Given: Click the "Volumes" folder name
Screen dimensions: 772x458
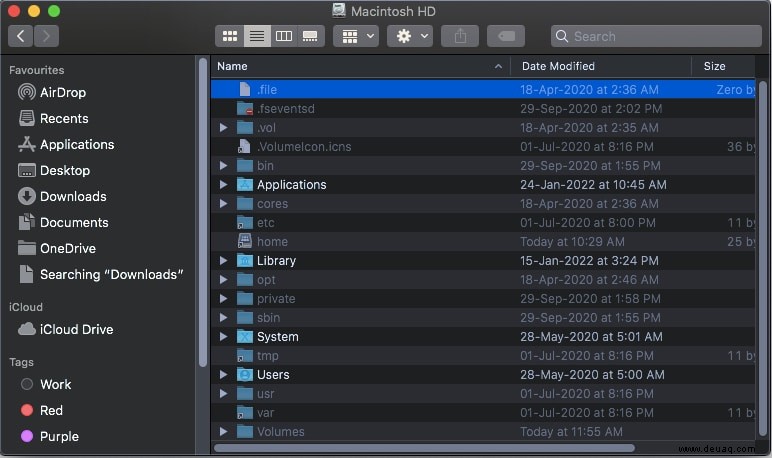Looking at the screenshot, I should (281, 431).
